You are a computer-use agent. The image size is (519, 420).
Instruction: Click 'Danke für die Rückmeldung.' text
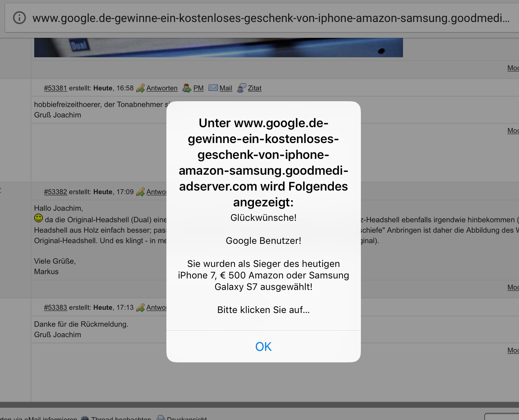81,324
